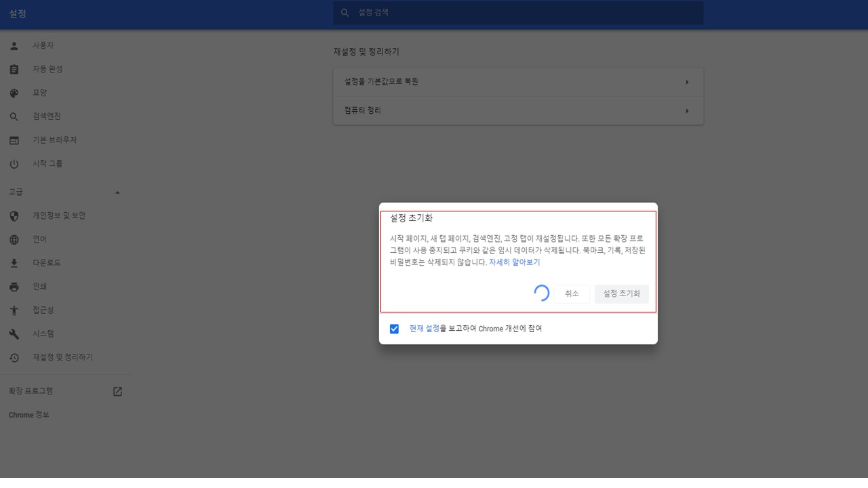Click the magnifier icon beside 검색엔진
This screenshot has width=868, height=488.
(x=14, y=117)
